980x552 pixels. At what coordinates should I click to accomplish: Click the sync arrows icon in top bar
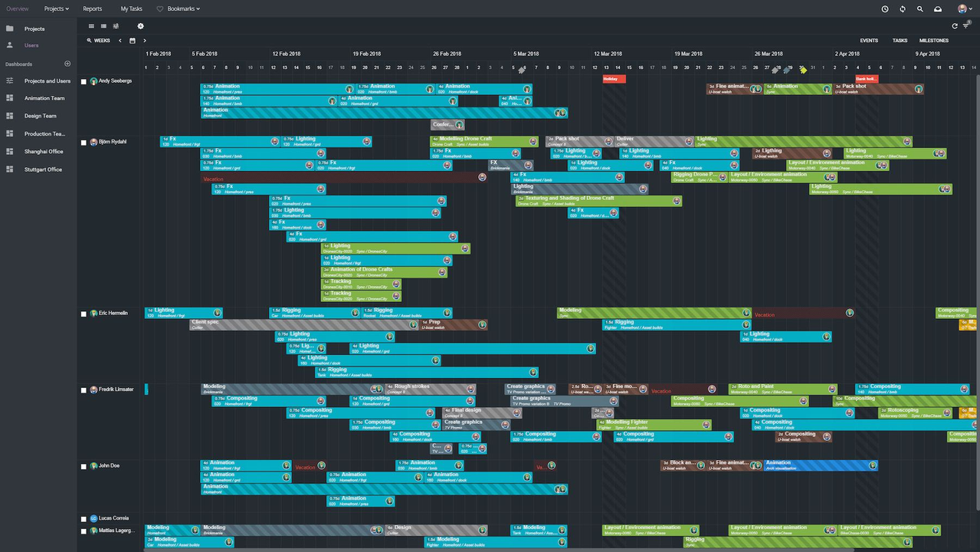tap(903, 9)
